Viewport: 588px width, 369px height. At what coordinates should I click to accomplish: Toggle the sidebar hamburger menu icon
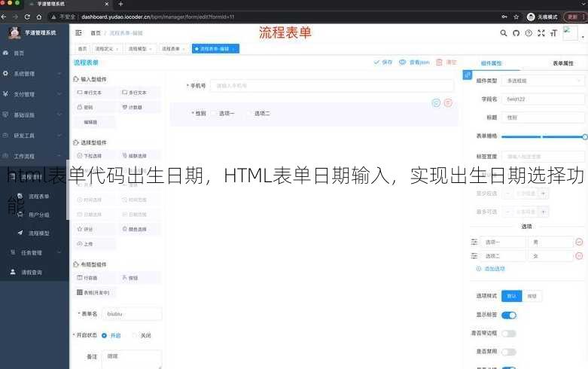pos(78,33)
